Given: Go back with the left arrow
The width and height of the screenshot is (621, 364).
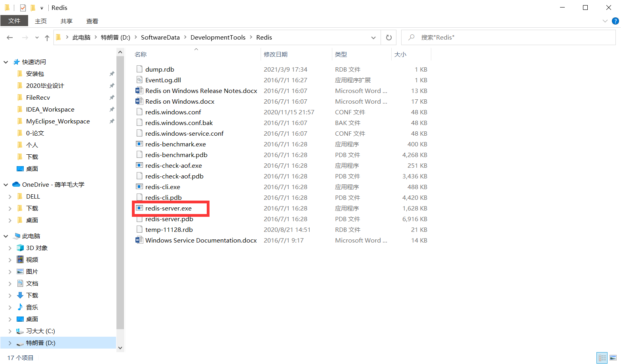Looking at the screenshot, I should coord(10,38).
